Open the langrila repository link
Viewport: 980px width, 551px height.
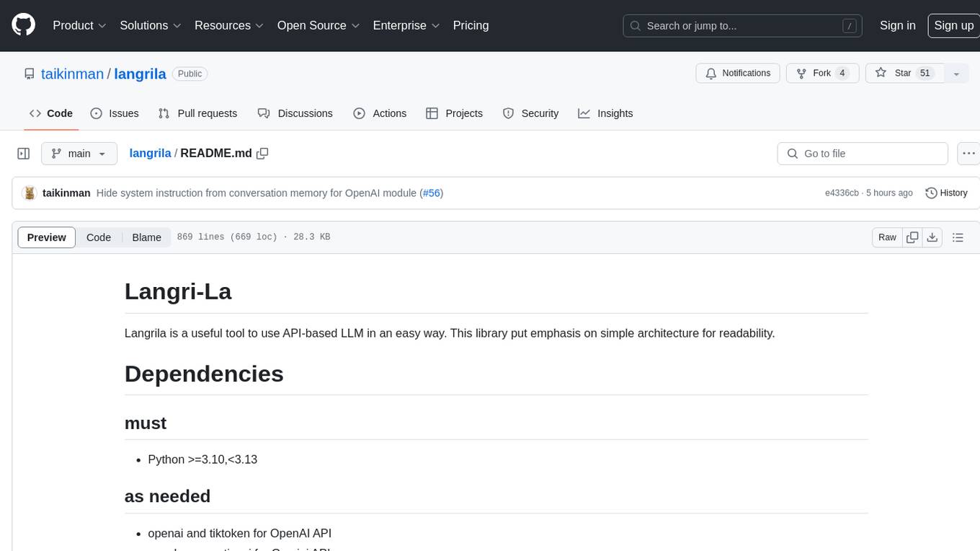[140, 74]
